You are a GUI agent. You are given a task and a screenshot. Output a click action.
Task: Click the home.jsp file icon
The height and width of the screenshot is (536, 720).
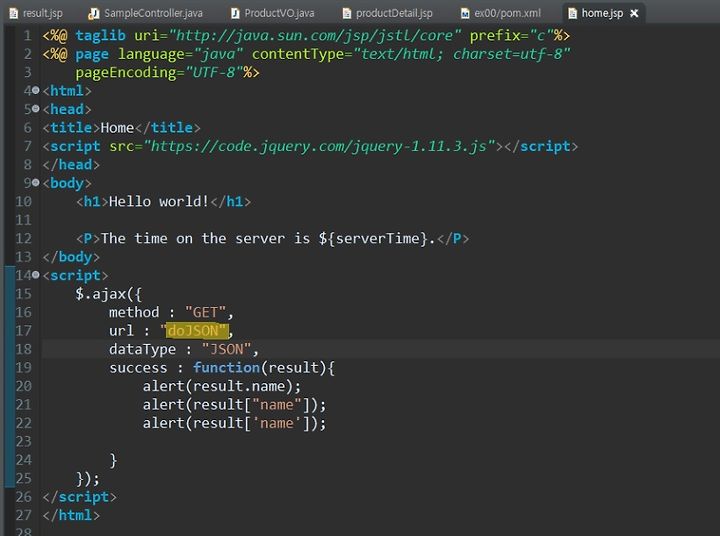click(573, 13)
